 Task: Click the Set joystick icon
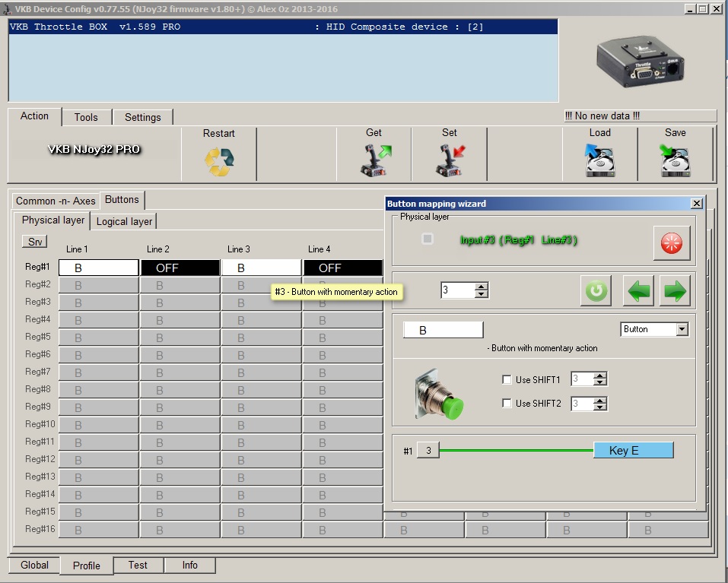450,161
